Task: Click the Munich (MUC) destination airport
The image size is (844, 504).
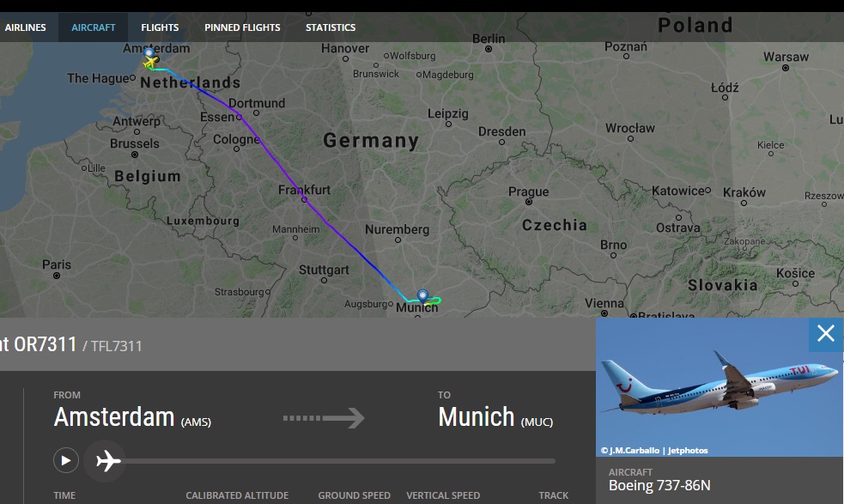Action: pyautogui.click(x=495, y=417)
